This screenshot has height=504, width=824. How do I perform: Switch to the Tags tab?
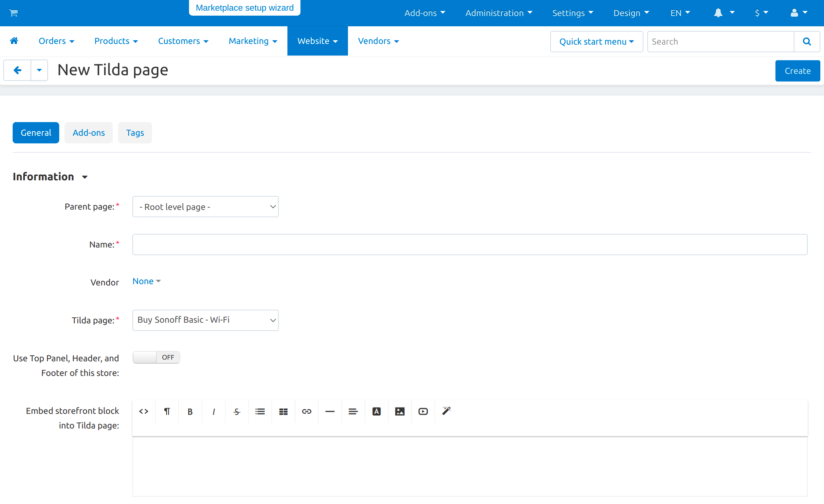point(135,132)
